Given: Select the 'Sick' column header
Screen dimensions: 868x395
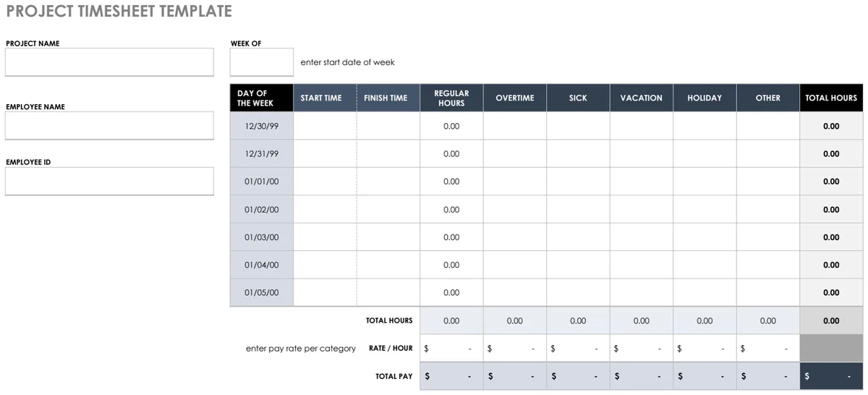Looking at the screenshot, I should [x=578, y=98].
